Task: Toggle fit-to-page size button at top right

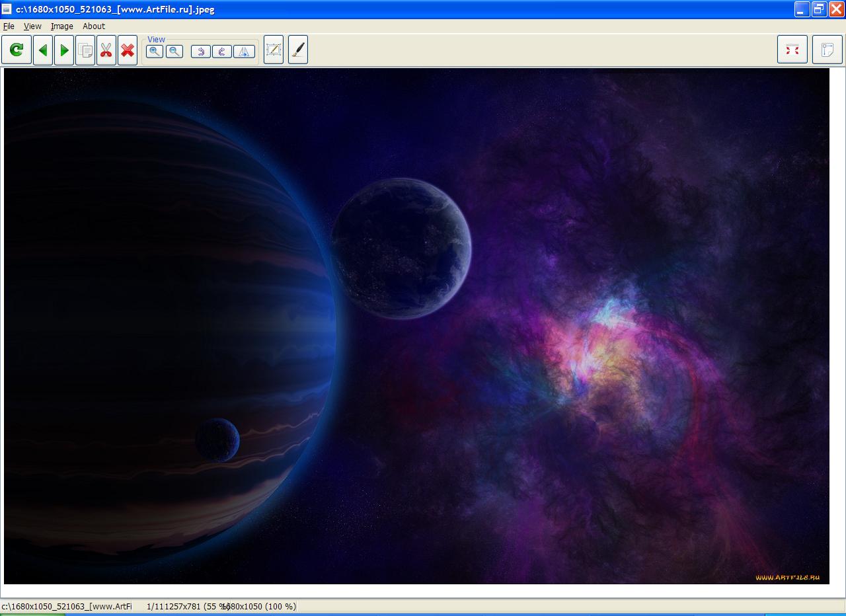Action: coord(827,50)
